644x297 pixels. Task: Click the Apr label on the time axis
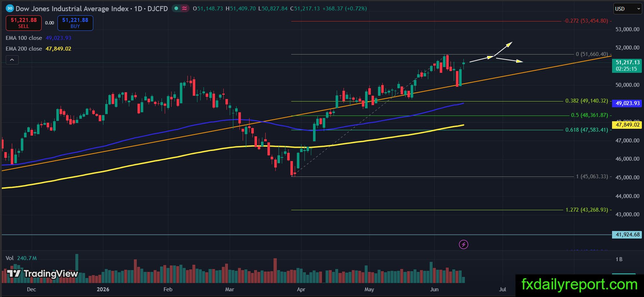tap(301, 289)
